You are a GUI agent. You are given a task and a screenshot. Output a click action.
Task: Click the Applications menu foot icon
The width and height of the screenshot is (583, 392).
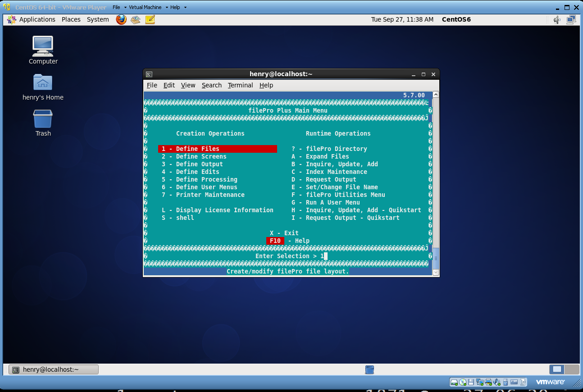pos(12,19)
